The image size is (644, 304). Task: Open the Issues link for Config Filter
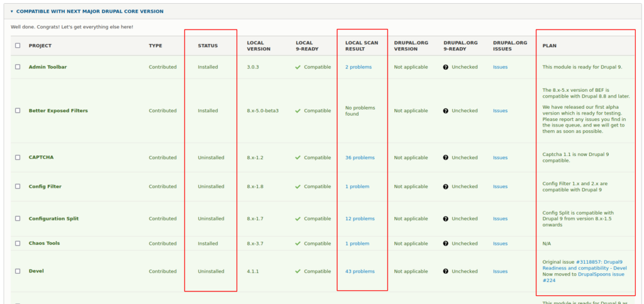pyautogui.click(x=500, y=186)
